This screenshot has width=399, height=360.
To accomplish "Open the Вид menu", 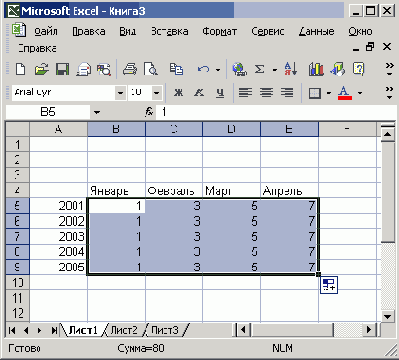I will click(x=127, y=32).
